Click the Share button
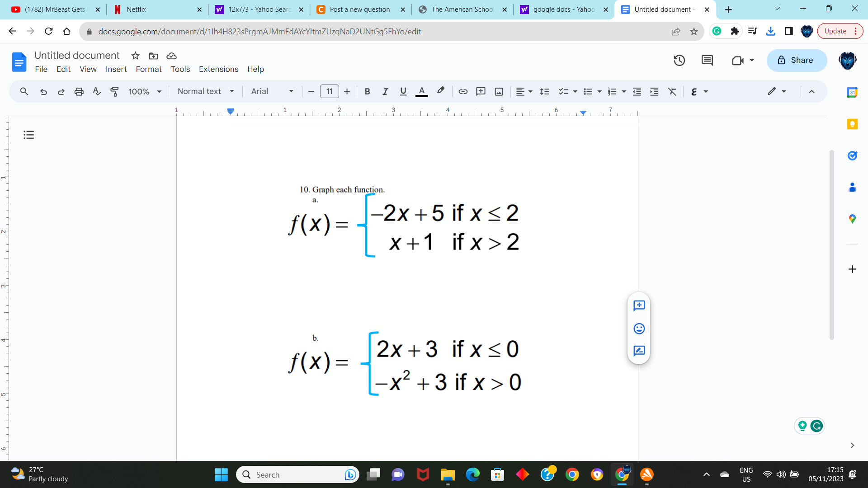The width and height of the screenshot is (868, 488). click(x=797, y=61)
